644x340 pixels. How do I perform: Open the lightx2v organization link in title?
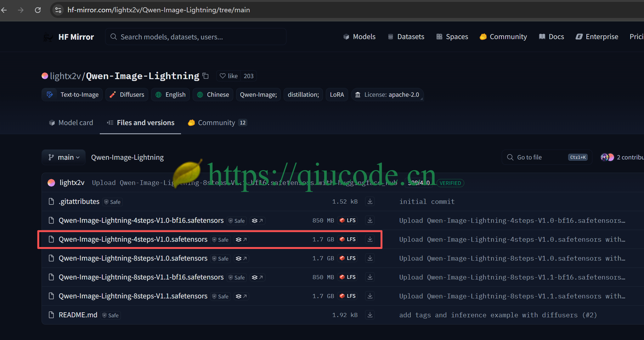65,76
